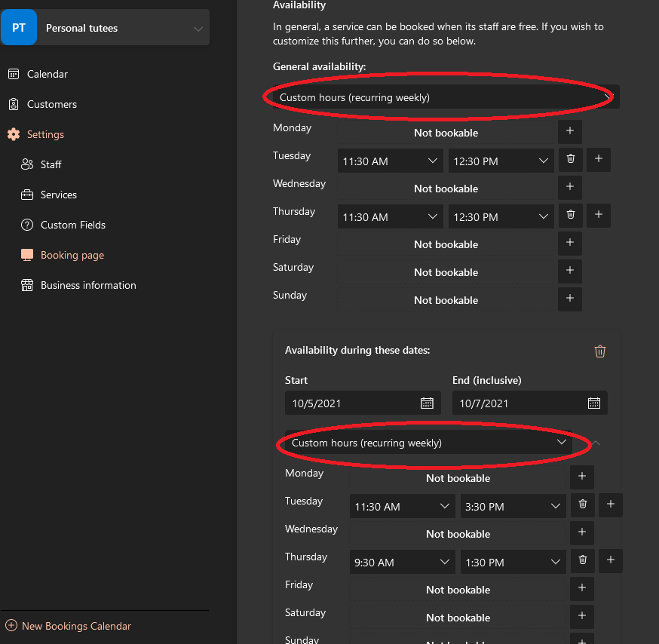Open the Start date calendar picker

point(427,403)
